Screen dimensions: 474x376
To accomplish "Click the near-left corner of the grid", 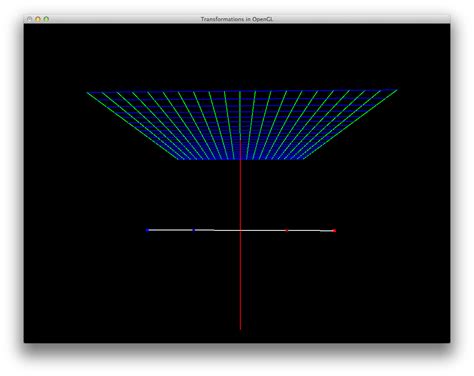I will [178, 159].
